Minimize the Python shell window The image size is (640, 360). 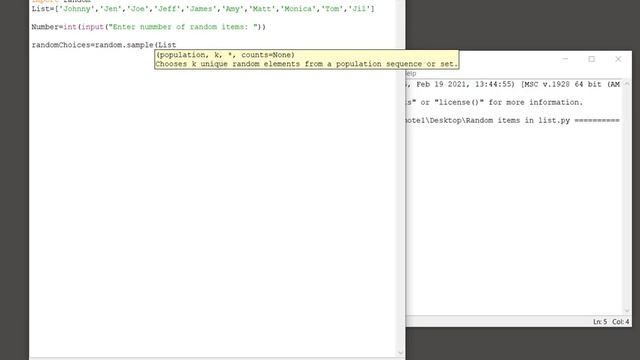pos(565,59)
